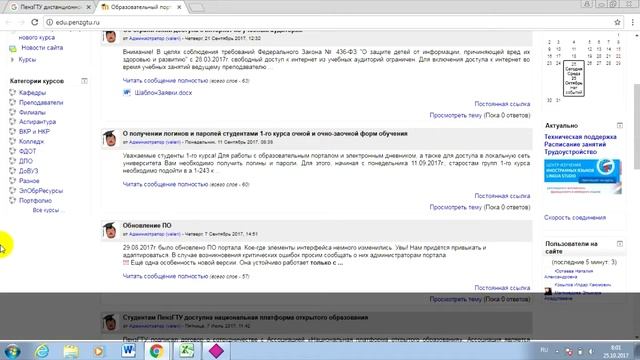Image resolution: width=640 pixels, height=360 pixels.
Task: Open the Аспирантура course category
Action: coord(38,122)
